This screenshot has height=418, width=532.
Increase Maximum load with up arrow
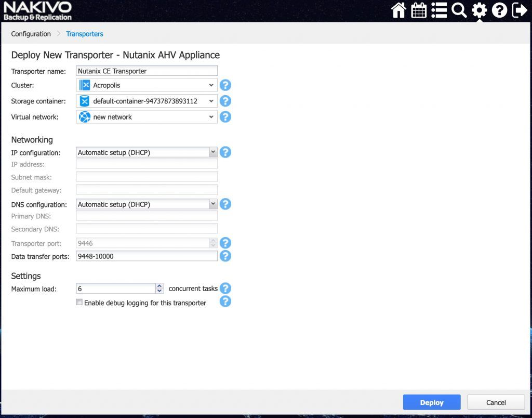coord(159,286)
